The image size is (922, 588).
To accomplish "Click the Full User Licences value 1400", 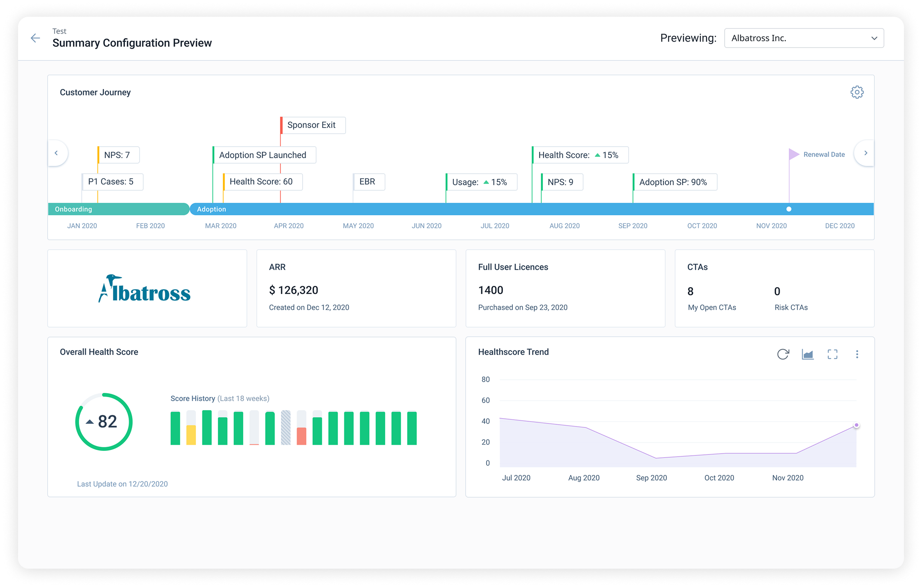I will [x=490, y=290].
